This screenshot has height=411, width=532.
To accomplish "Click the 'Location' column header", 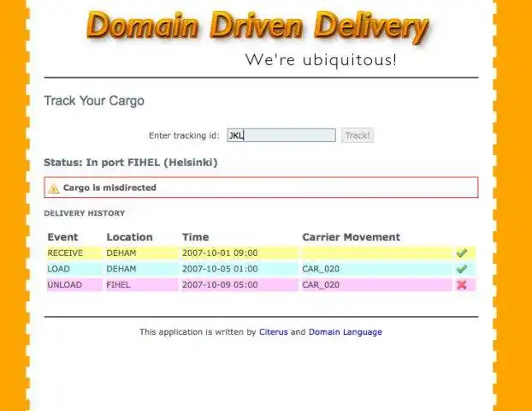I will (x=130, y=237).
